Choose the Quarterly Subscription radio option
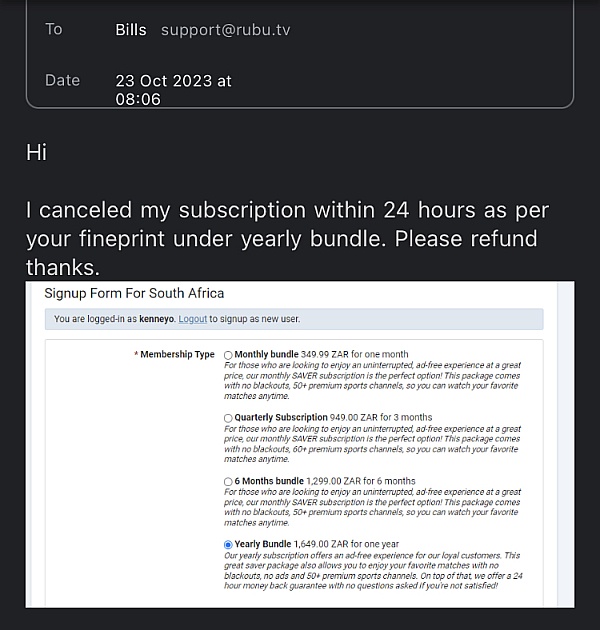The image size is (600, 630). (x=228, y=418)
